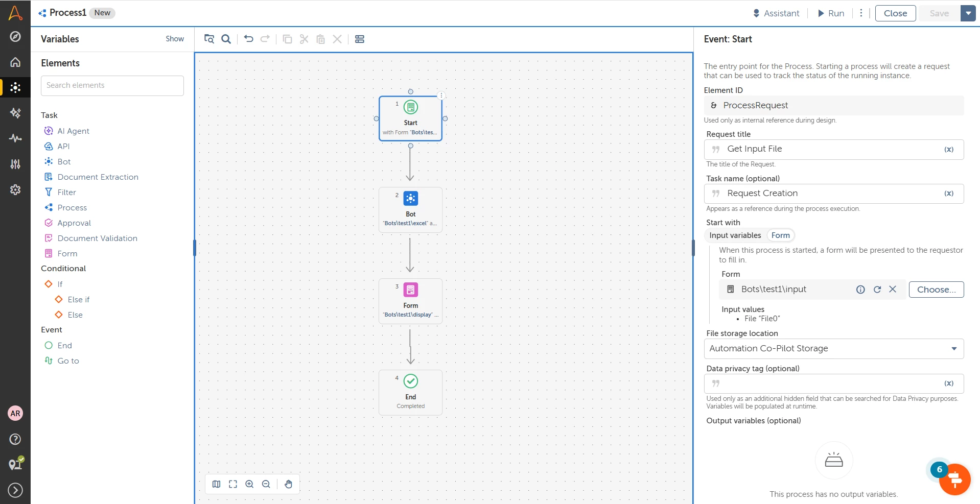
Task: Expand the left navigation sidebar arrow
Action: [15, 490]
